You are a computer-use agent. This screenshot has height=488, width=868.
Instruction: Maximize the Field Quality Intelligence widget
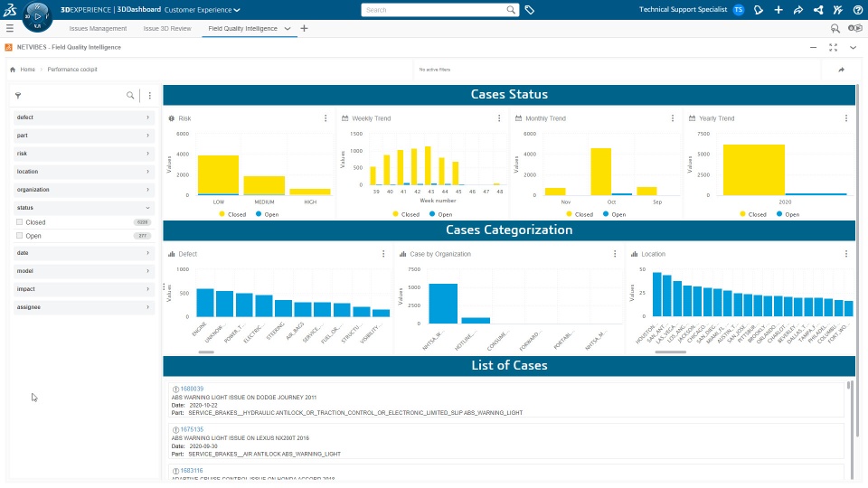coord(833,48)
